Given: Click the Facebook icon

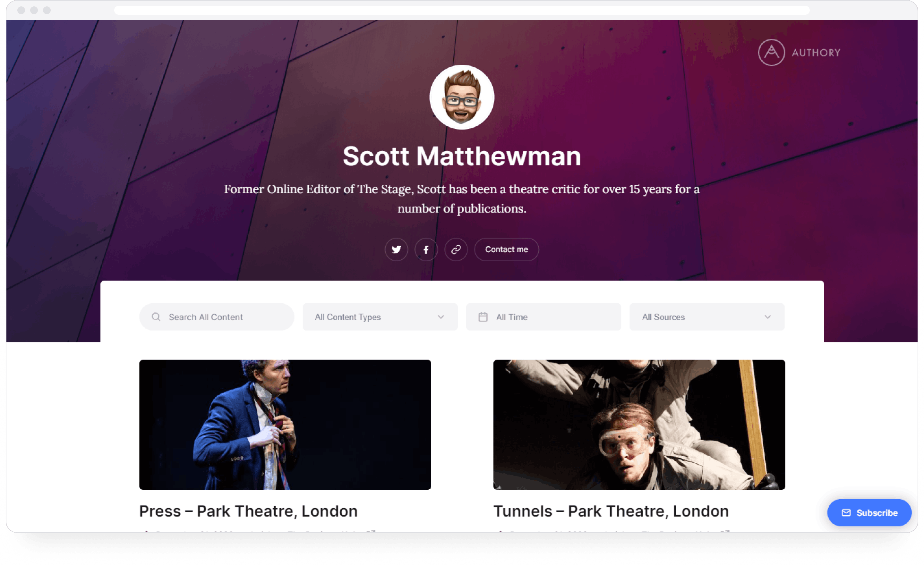Looking at the screenshot, I should click(425, 249).
